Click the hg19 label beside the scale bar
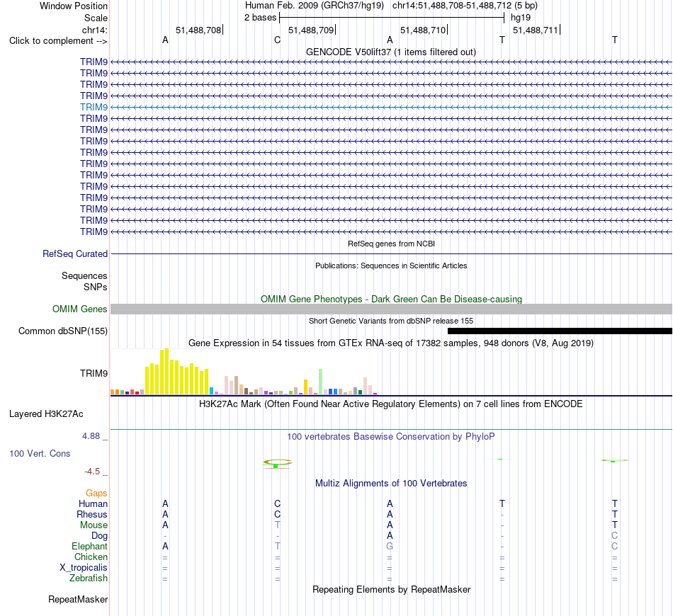This screenshot has width=673, height=616. point(521,18)
